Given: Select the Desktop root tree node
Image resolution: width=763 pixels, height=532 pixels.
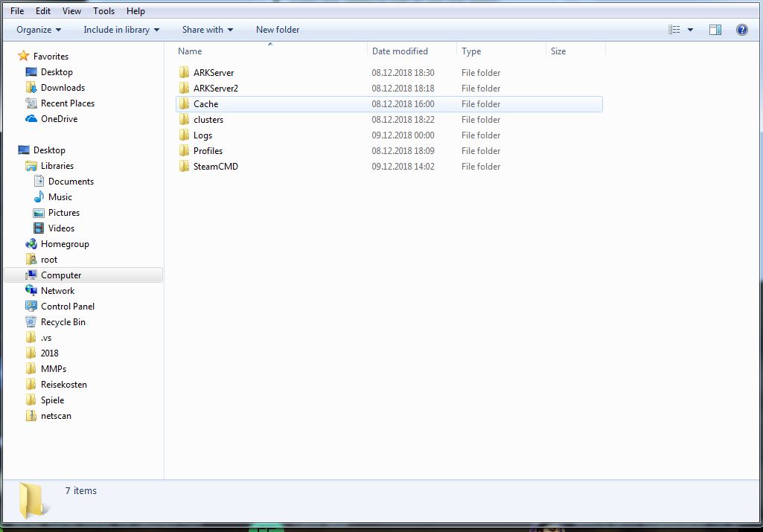Looking at the screenshot, I should [49, 150].
